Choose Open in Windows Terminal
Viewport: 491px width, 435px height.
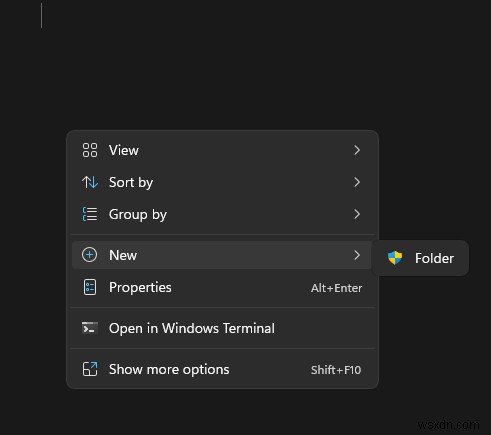pos(222,328)
